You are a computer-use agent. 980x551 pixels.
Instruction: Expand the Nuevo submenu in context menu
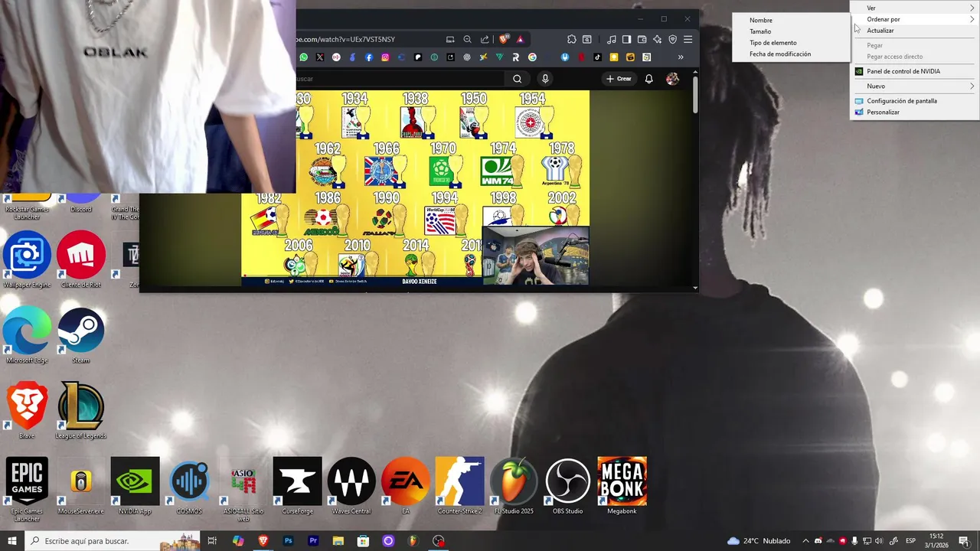pos(915,86)
